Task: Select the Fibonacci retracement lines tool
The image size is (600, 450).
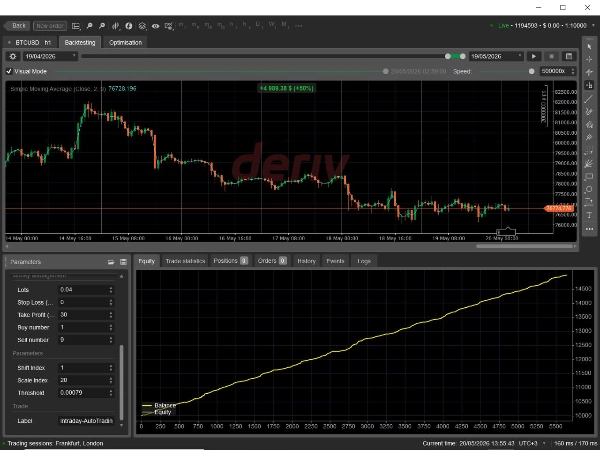Action: tap(589, 151)
